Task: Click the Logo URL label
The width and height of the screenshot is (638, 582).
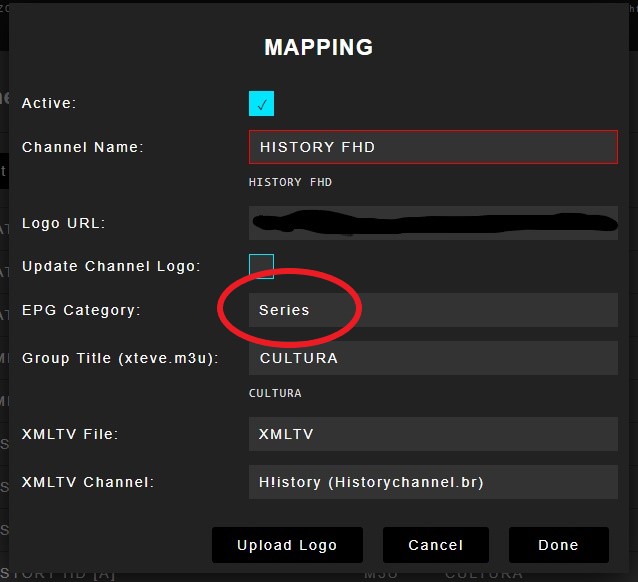Action: click(63, 223)
